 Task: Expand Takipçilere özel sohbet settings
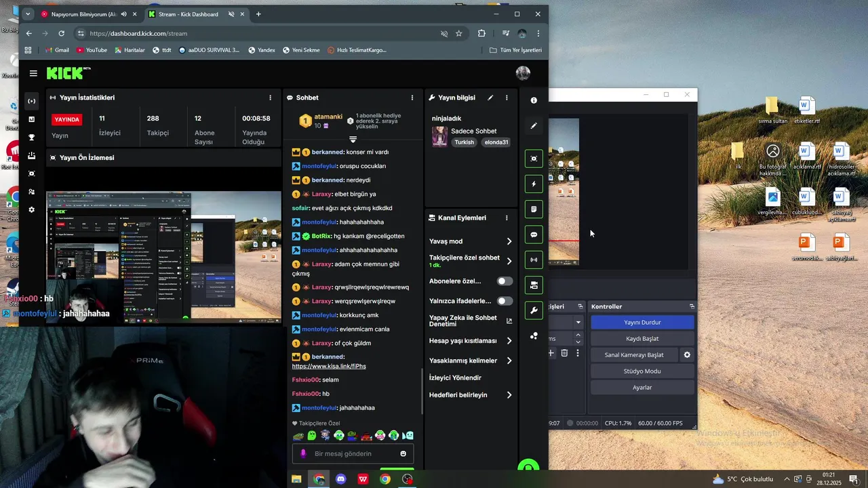(509, 261)
